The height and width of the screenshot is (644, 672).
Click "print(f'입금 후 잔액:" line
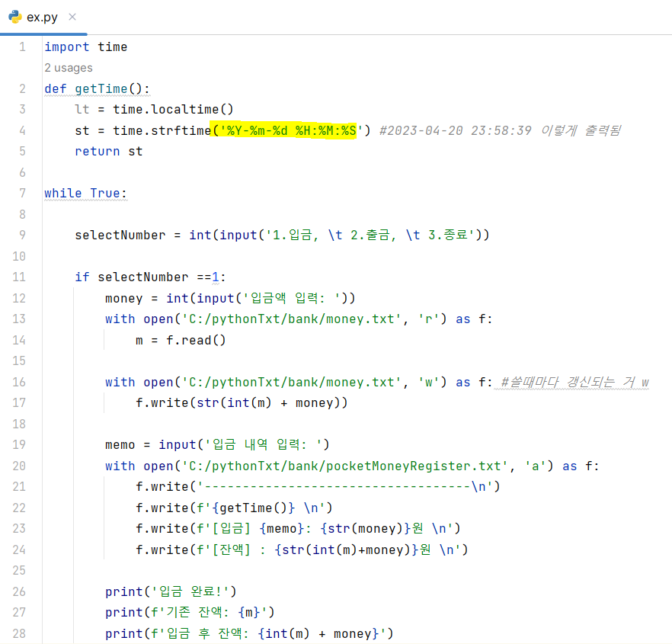click(249, 633)
